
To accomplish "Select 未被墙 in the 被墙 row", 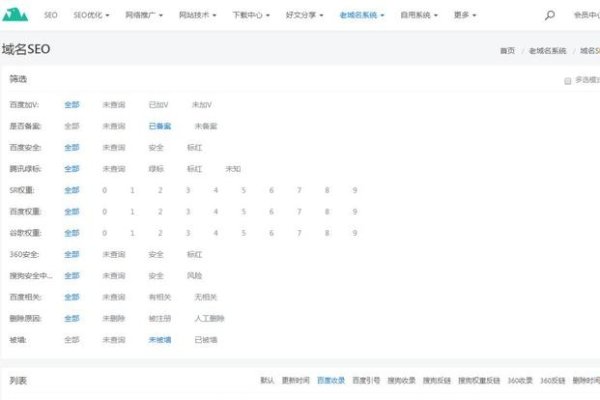I will [160, 340].
